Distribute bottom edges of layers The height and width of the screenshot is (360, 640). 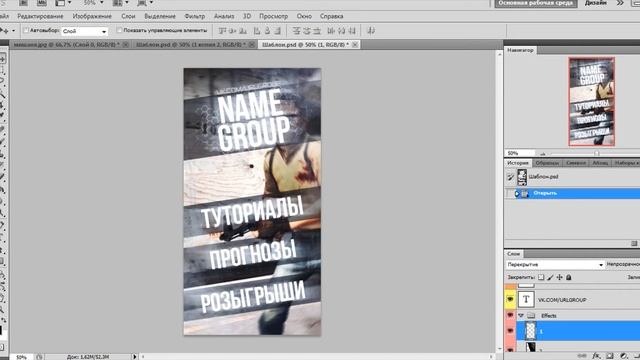coord(317,31)
